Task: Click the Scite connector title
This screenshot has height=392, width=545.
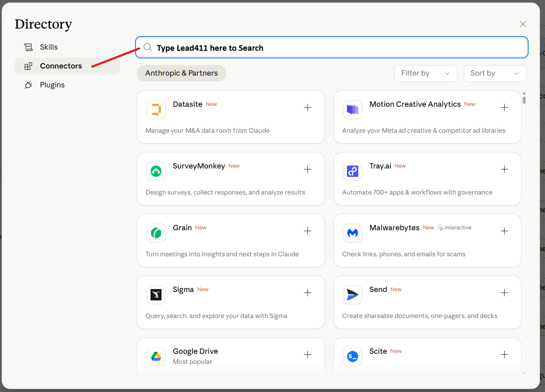Action: pyautogui.click(x=378, y=351)
